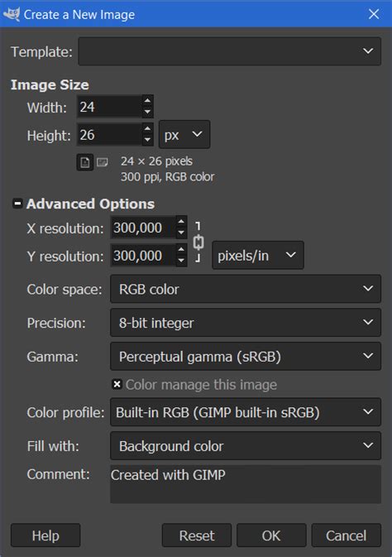The image size is (392, 557).
Task: Increase X resolution with the up arrow
Action: pos(181,221)
